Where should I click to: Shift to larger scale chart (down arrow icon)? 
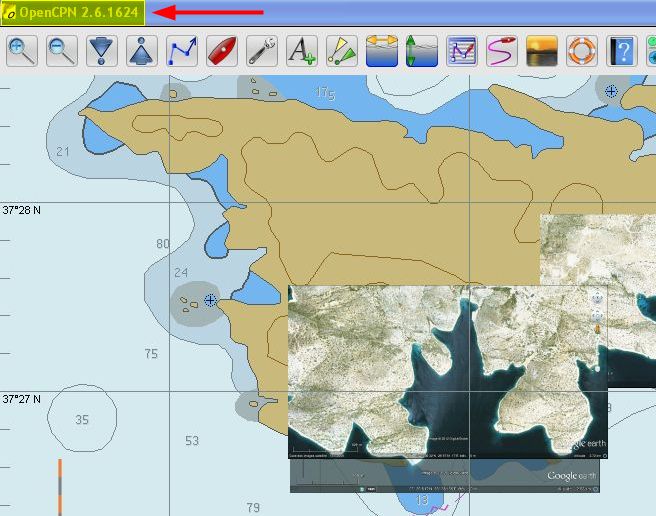click(x=102, y=51)
